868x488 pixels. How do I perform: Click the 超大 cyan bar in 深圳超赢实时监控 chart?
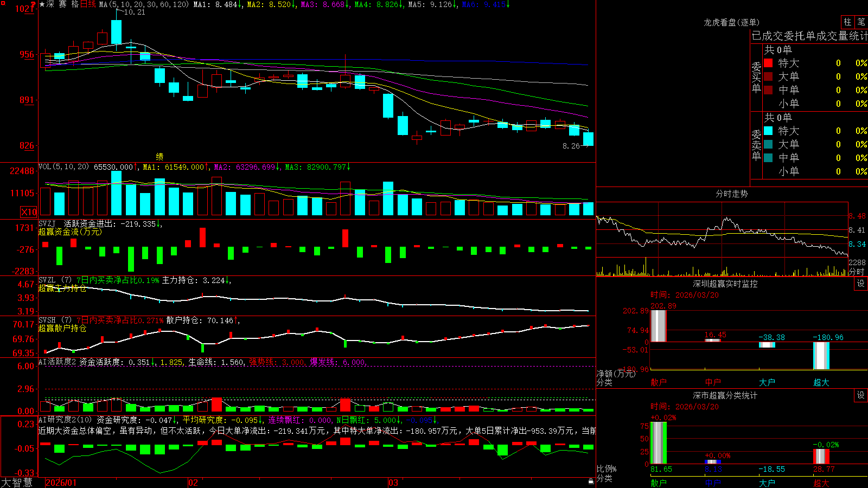[821, 356]
